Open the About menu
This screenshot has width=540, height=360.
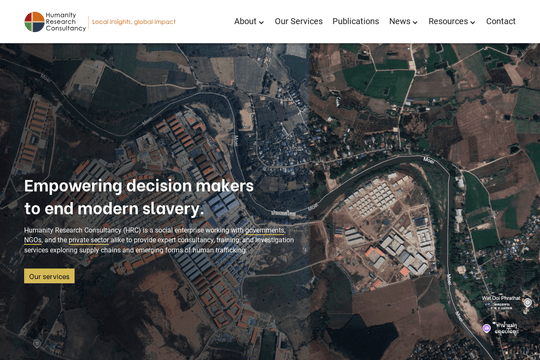[245, 21]
